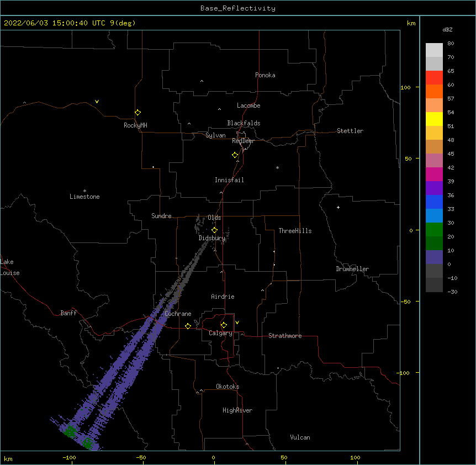Click the yellow V marker east of Calgary
This screenshot has width=476, height=465.
[237, 323]
